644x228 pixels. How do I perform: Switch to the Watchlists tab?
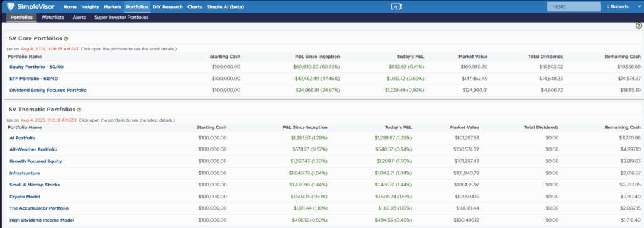(53, 18)
